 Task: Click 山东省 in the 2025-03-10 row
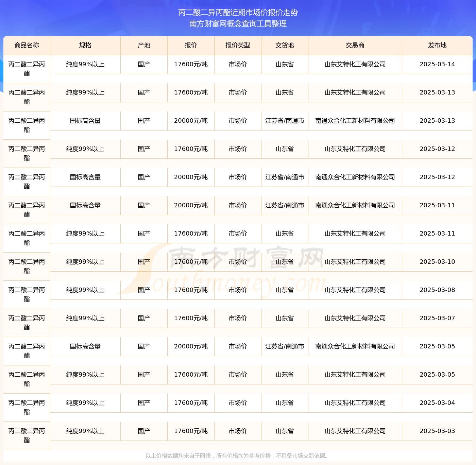[x=285, y=262]
